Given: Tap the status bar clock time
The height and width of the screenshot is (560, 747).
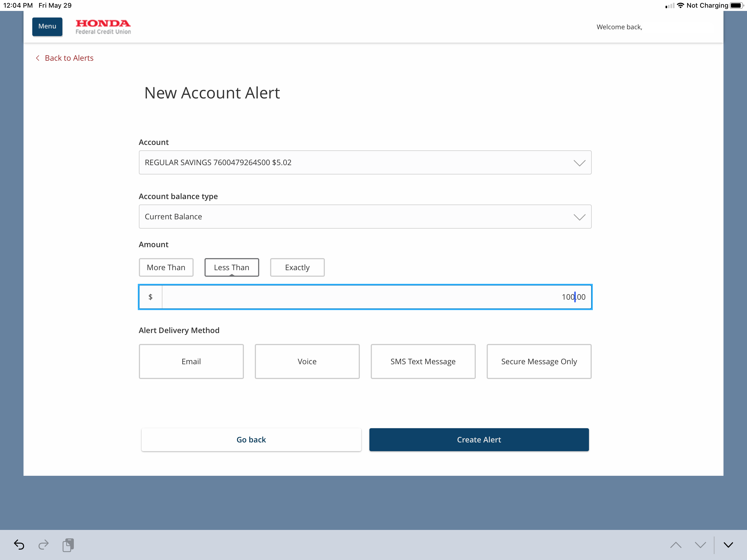Looking at the screenshot, I should tap(18, 5).
